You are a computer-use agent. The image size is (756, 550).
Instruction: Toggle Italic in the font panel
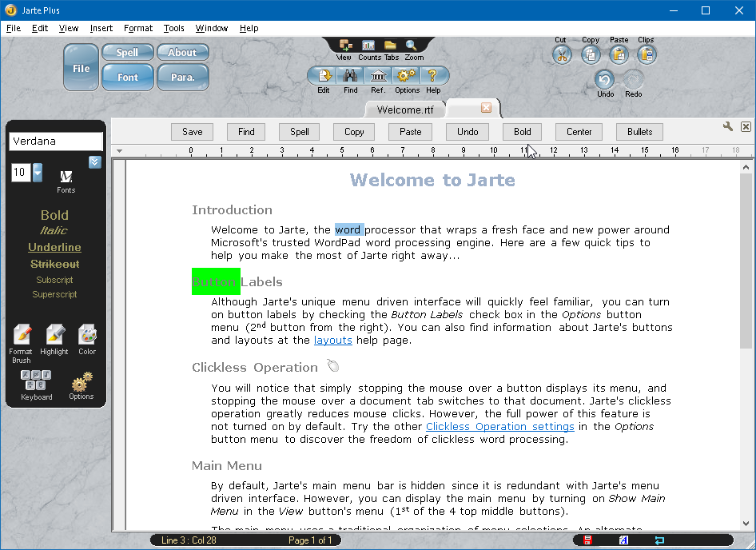[54, 230]
